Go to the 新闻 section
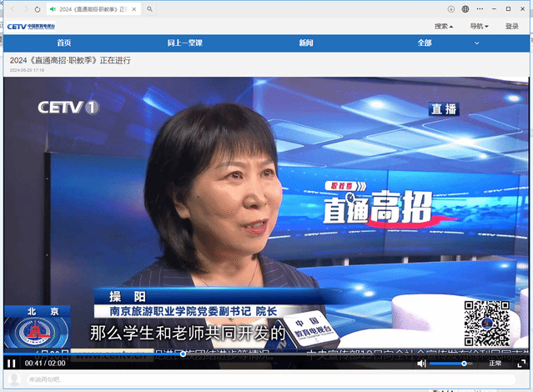 point(306,43)
